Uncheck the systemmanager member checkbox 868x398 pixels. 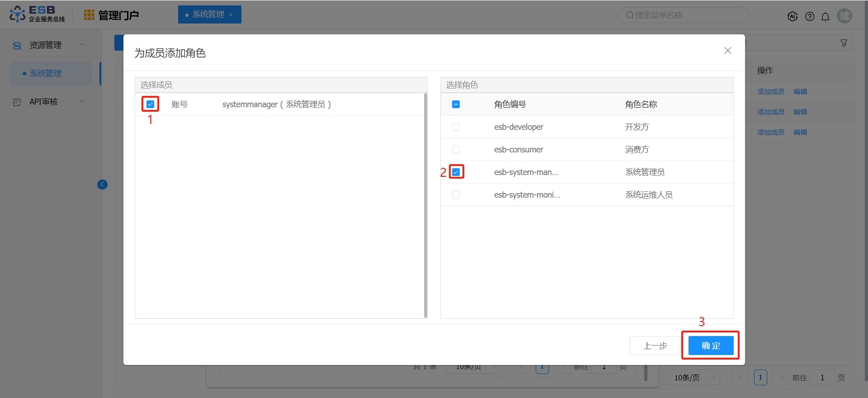coord(150,104)
